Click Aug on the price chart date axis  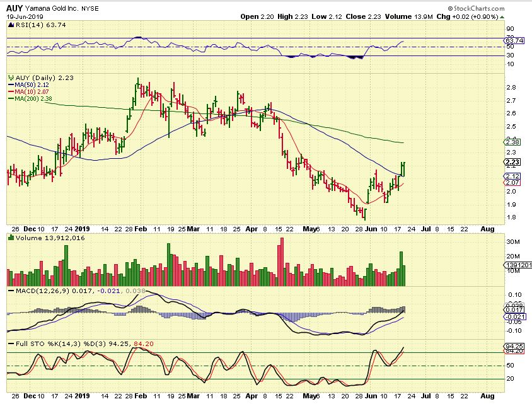(x=487, y=229)
